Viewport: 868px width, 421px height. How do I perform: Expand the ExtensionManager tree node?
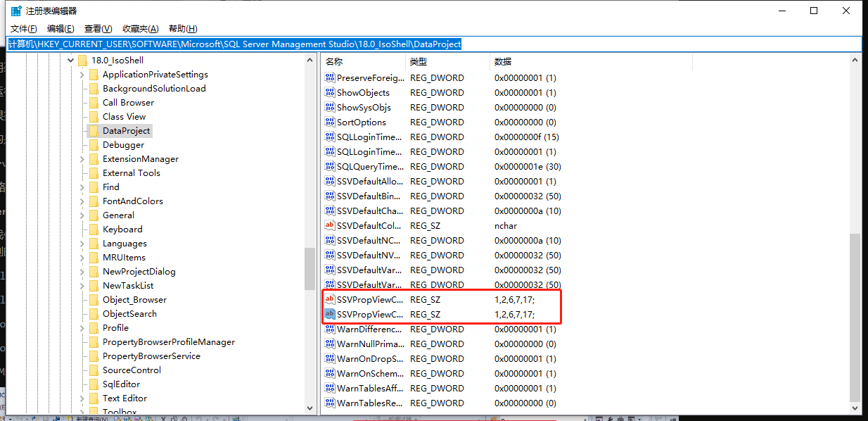coord(82,158)
